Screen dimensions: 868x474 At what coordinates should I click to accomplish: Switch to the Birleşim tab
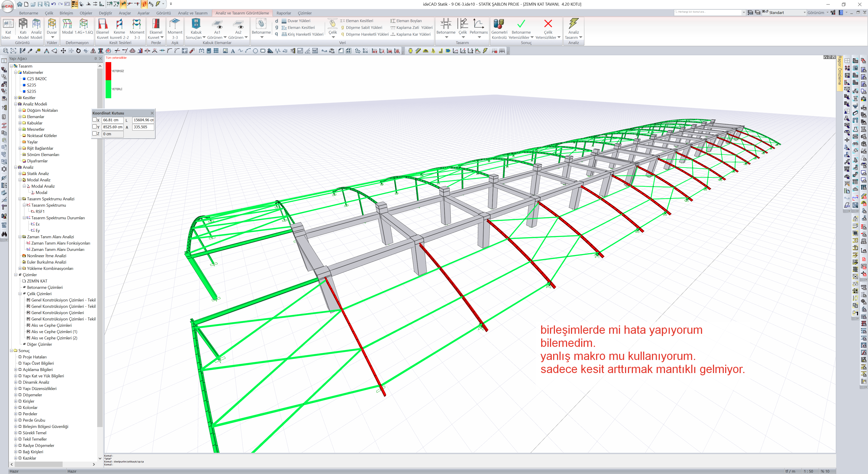click(x=66, y=13)
